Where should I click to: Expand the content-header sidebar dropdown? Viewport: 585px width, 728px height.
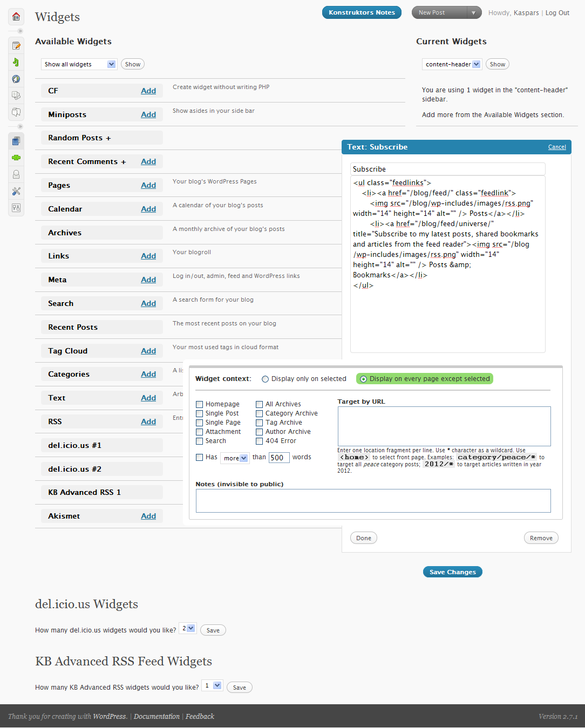click(x=451, y=64)
